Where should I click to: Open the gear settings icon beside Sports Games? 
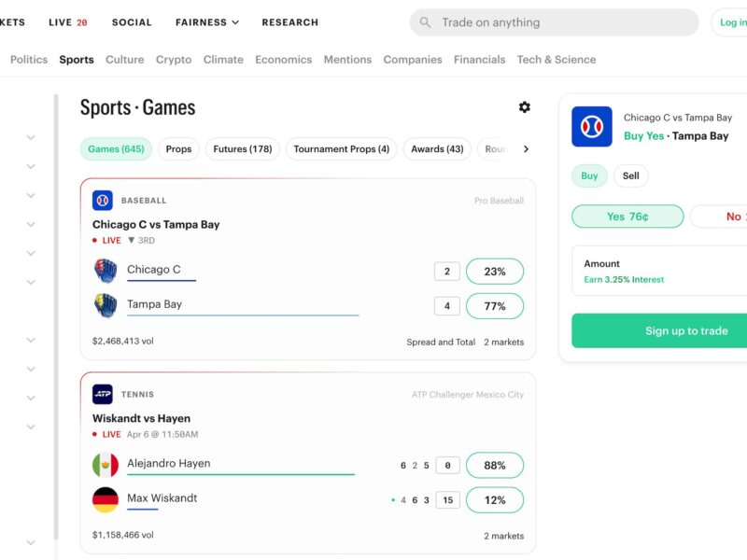tap(525, 107)
